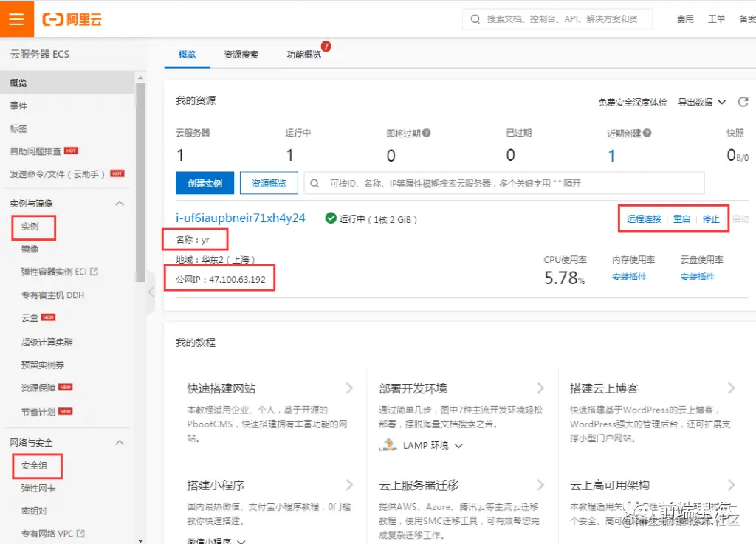Open 实例 in the sidebar
Viewport: 756px width, 544px height.
point(30,226)
